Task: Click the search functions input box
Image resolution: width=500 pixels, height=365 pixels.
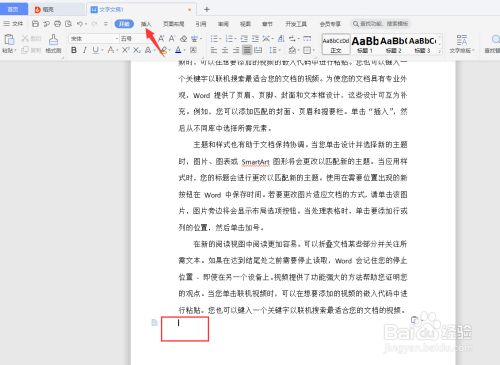Action: click(381, 24)
